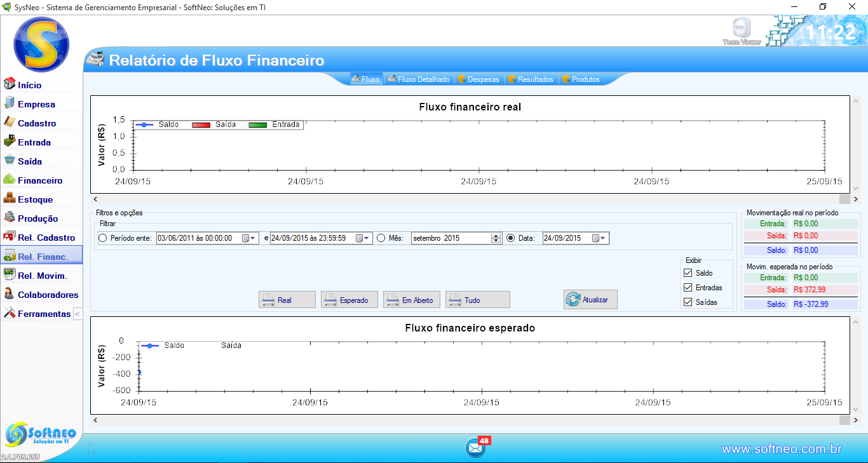Screen dimensions: 868x463
Task: Open the Ferramentas tools icon
Action: tap(10, 313)
